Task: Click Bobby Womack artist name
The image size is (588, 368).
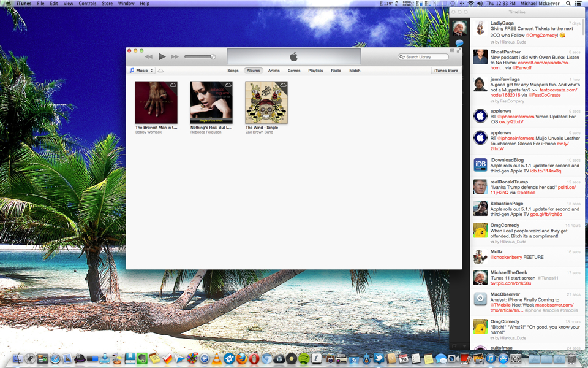Action: pos(148,132)
